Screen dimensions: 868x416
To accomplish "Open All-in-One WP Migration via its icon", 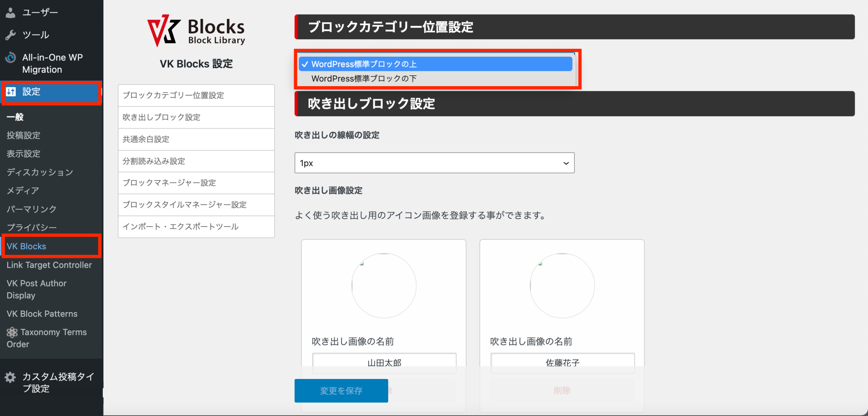I will (11, 58).
